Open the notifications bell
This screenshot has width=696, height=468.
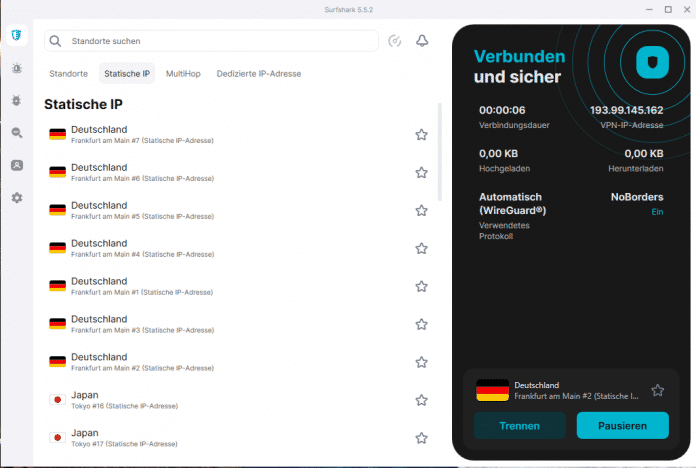422,41
